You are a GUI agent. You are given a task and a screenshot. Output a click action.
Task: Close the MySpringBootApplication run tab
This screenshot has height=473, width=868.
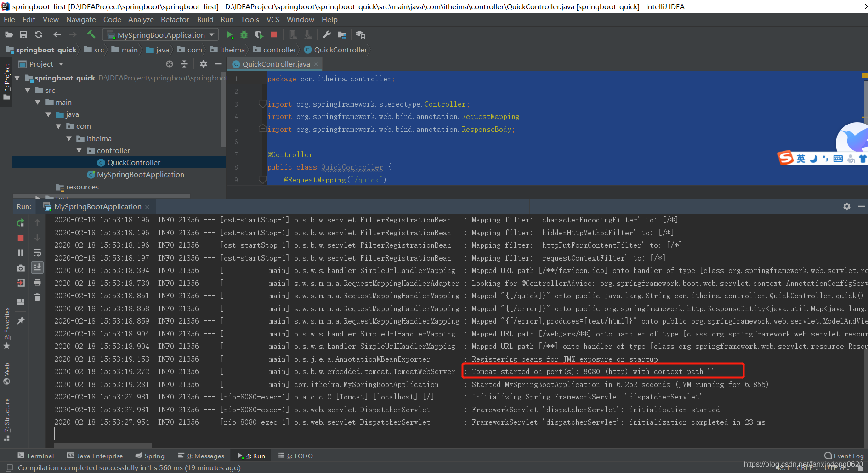pos(147,207)
